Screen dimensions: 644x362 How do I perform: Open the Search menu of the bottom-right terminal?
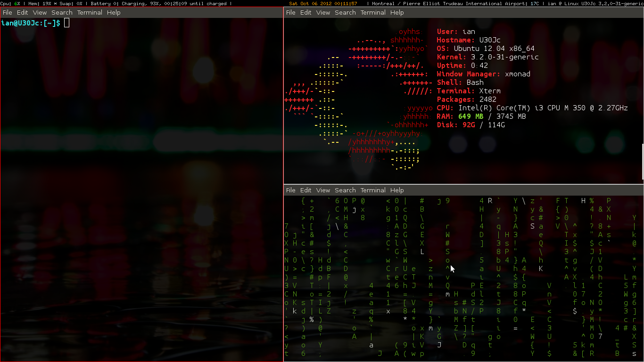[x=345, y=190]
